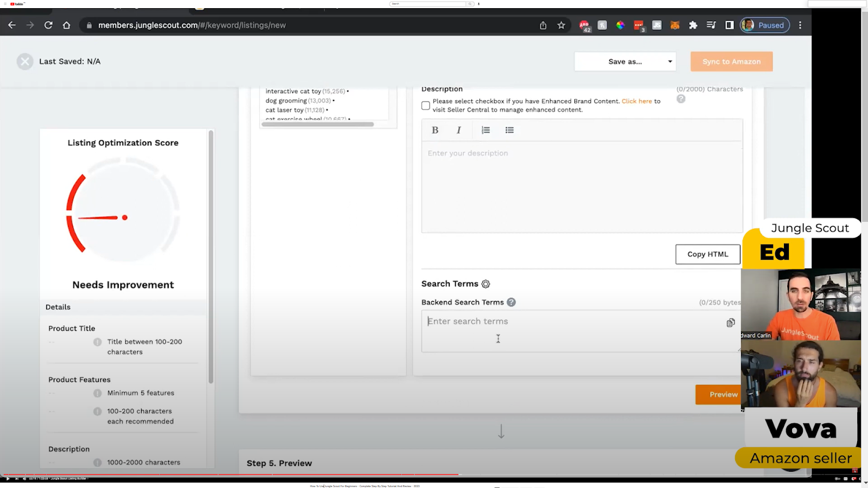Select the cat laser toy keyword
Viewport: 868px width, 488px height.
tap(297, 110)
